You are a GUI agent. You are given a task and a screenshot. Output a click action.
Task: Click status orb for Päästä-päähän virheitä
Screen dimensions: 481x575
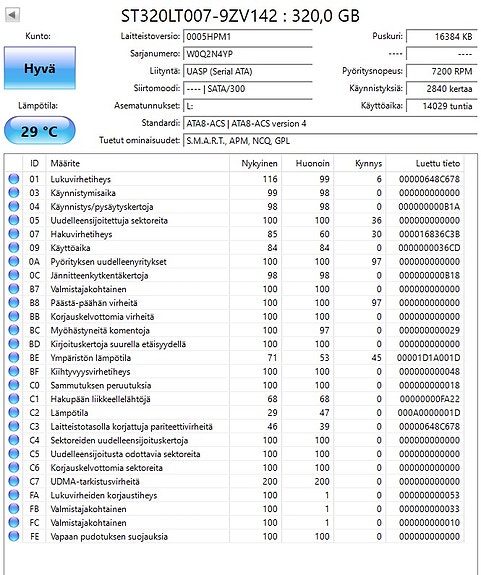pos(14,303)
